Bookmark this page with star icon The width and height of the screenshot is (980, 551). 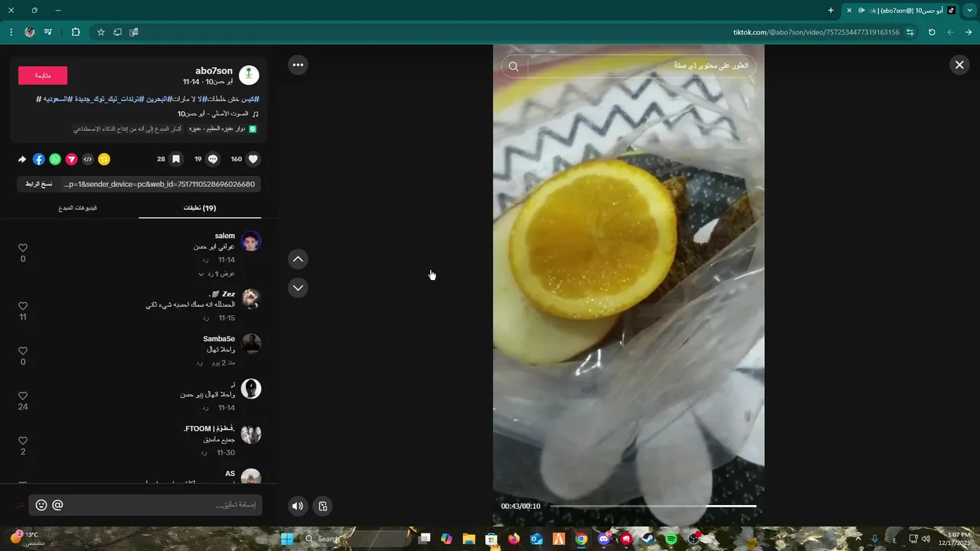click(100, 32)
